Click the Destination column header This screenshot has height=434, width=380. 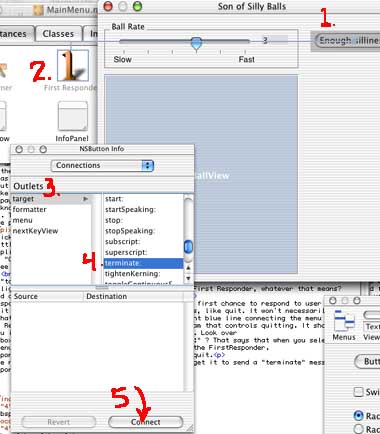coord(133,296)
